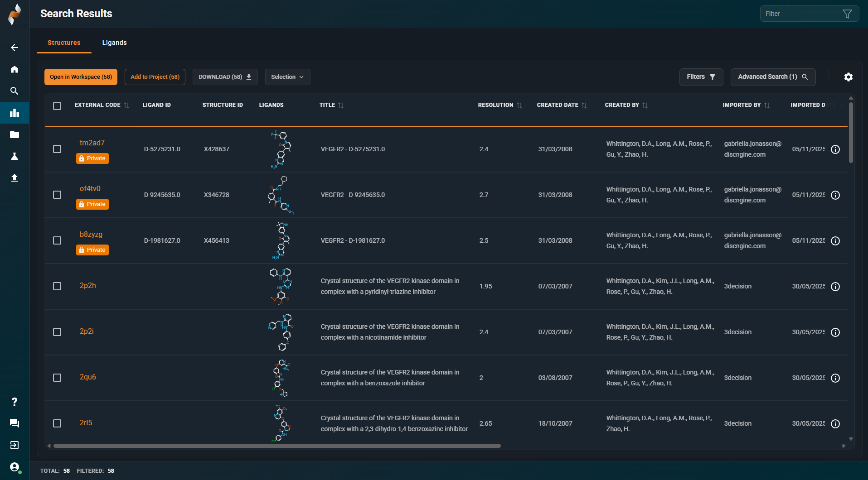This screenshot has height=480, width=868.
Task: Select the flask experiment icon in sidebar
Action: (14, 156)
